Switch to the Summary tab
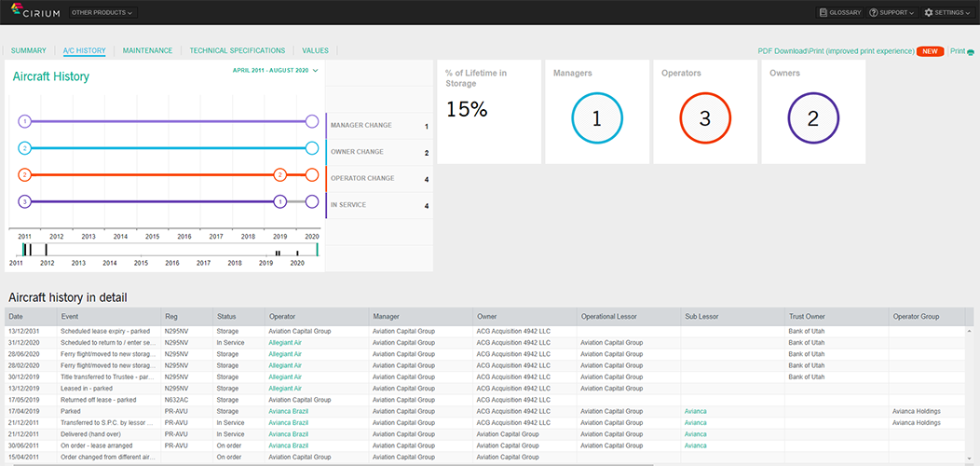The height and width of the screenshot is (466, 980). click(x=29, y=50)
